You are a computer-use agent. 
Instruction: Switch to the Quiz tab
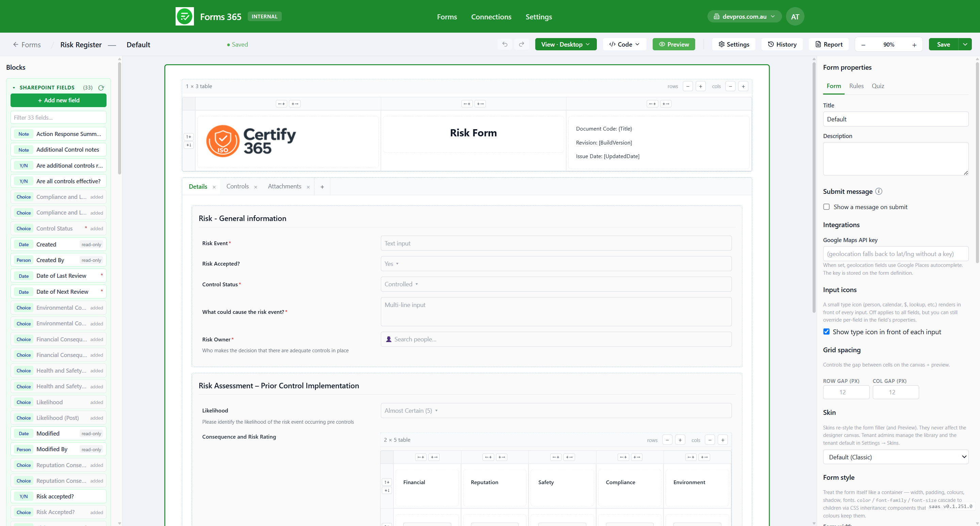pyautogui.click(x=878, y=86)
